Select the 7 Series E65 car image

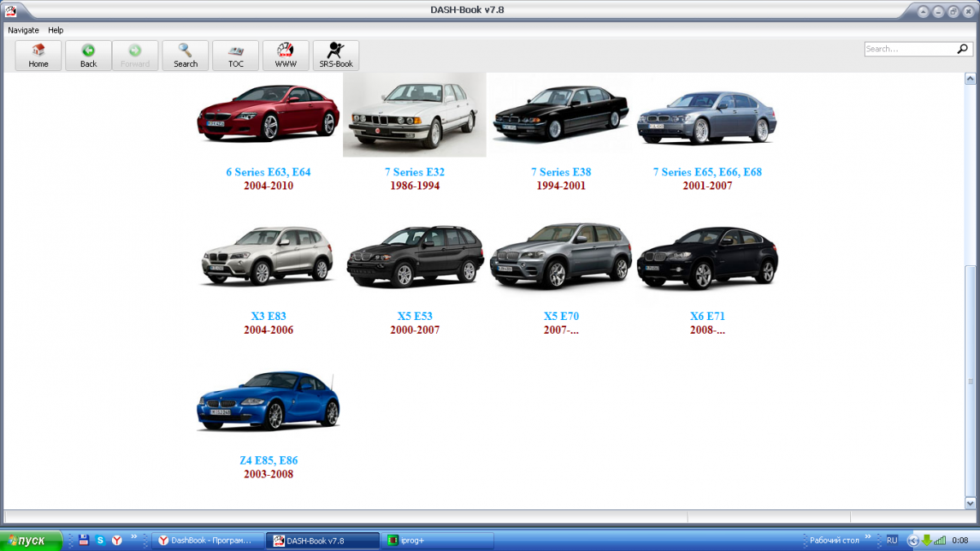(x=707, y=118)
